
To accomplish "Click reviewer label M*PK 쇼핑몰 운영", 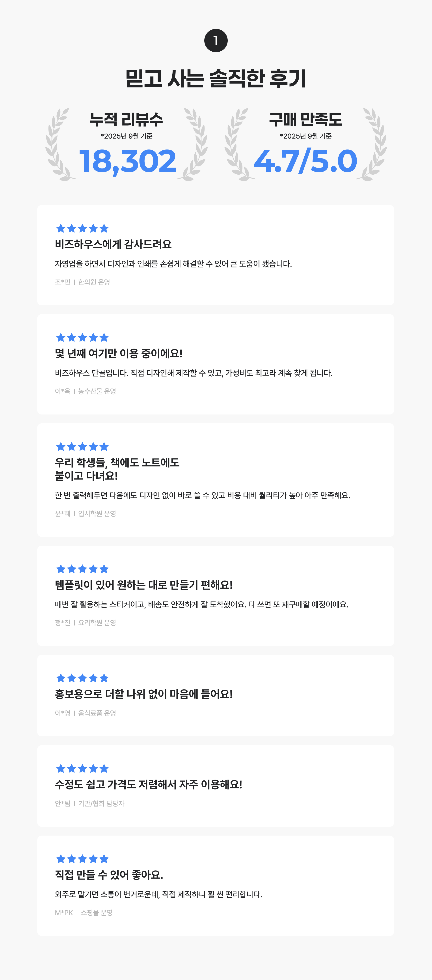I will (x=84, y=913).
